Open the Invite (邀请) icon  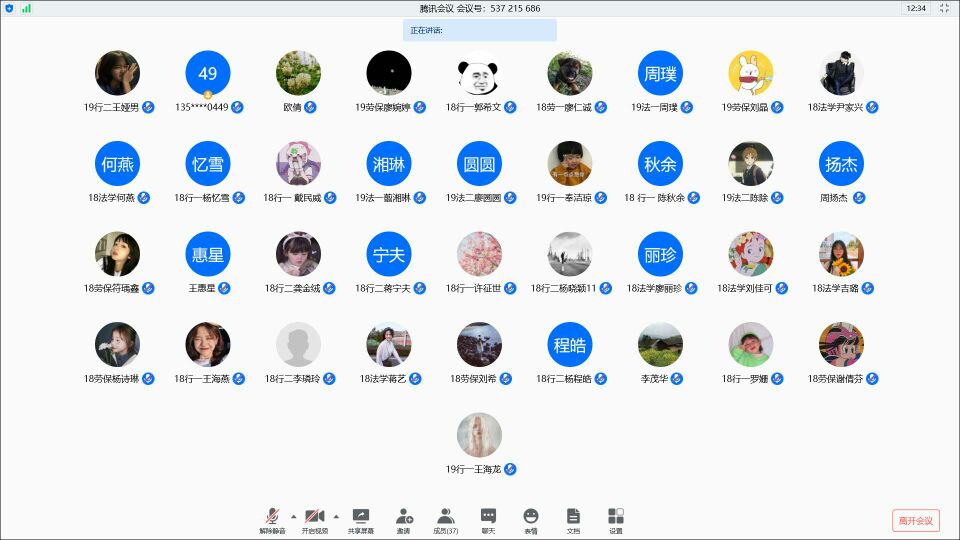[x=404, y=518]
